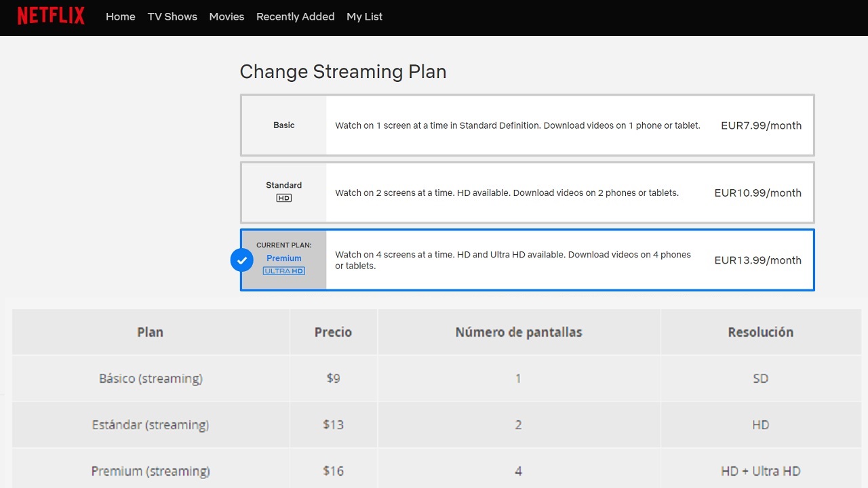Click the EUR13.99/month price
The width and height of the screenshot is (868, 488).
point(757,260)
